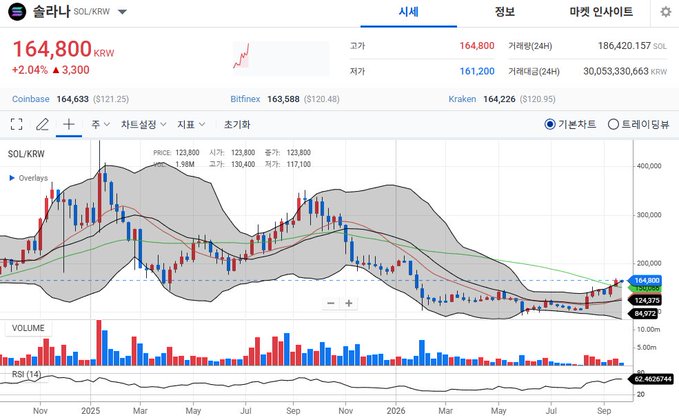Viewport: 679px width, 420px height.
Task: Expand the 차트설정 dropdown
Action: 143,124
